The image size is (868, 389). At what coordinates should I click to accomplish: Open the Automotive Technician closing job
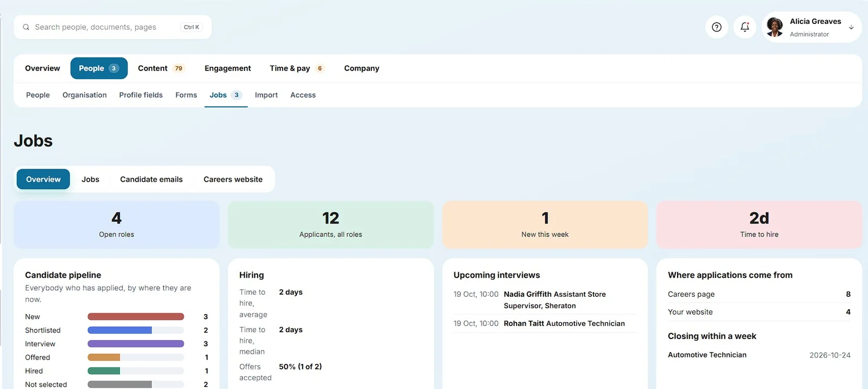tap(707, 355)
